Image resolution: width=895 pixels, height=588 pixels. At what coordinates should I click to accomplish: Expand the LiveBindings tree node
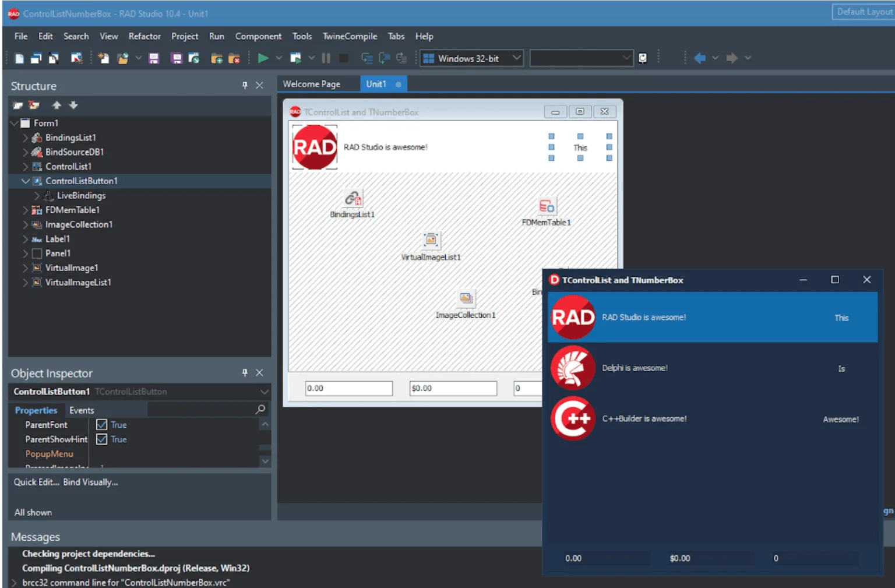click(37, 196)
